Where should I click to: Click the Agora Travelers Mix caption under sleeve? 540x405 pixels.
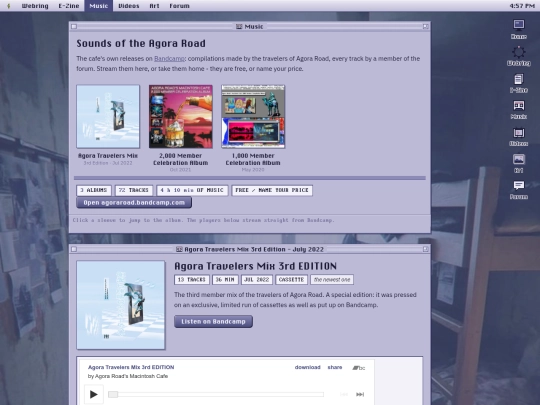(108, 156)
